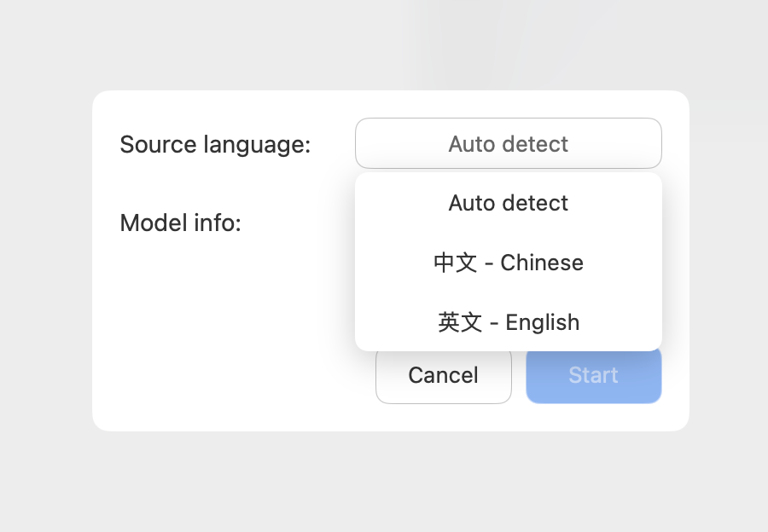Image resolution: width=768 pixels, height=532 pixels.
Task: Click the 中文 characters in the list
Action: click(x=455, y=263)
